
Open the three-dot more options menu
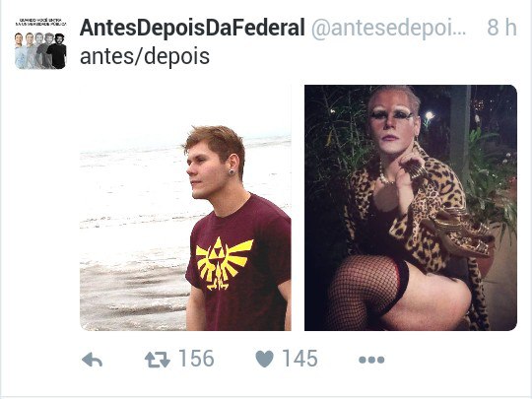(x=371, y=360)
